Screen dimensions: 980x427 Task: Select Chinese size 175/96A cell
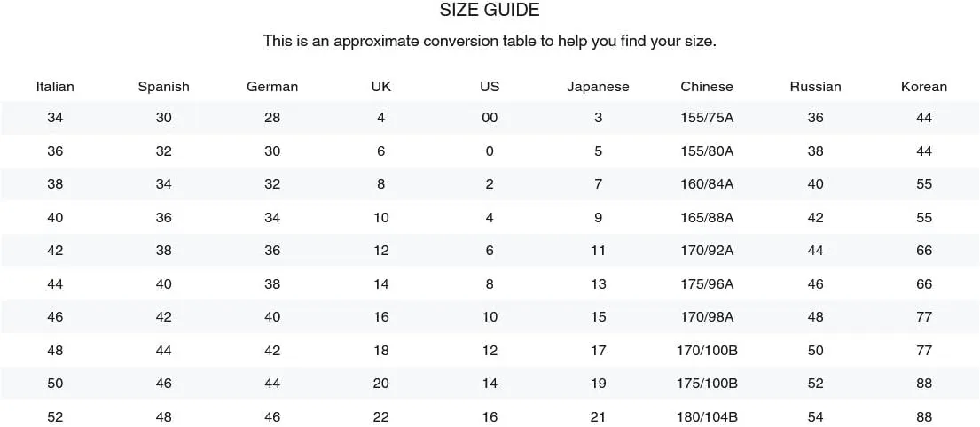707,284
